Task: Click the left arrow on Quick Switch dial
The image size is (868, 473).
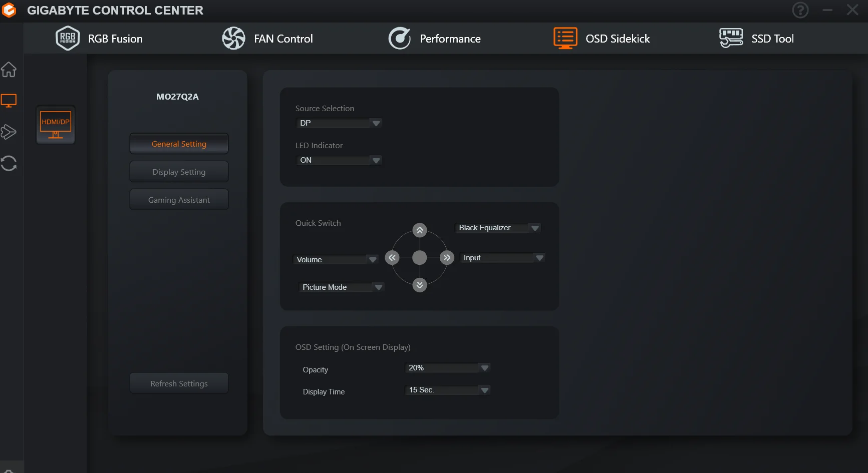Action: [x=392, y=258]
